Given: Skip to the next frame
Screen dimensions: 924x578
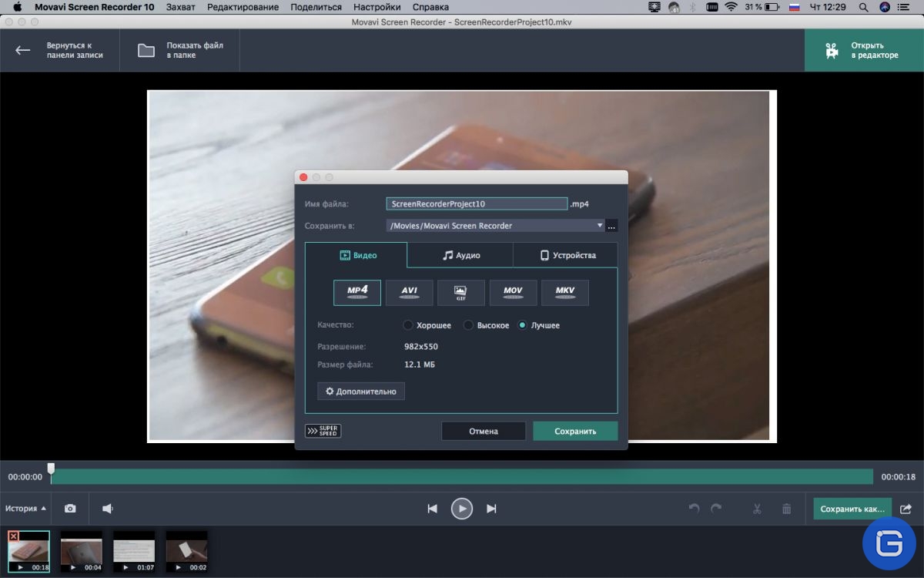Looking at the screenshot, I should [x=491, y=509].
